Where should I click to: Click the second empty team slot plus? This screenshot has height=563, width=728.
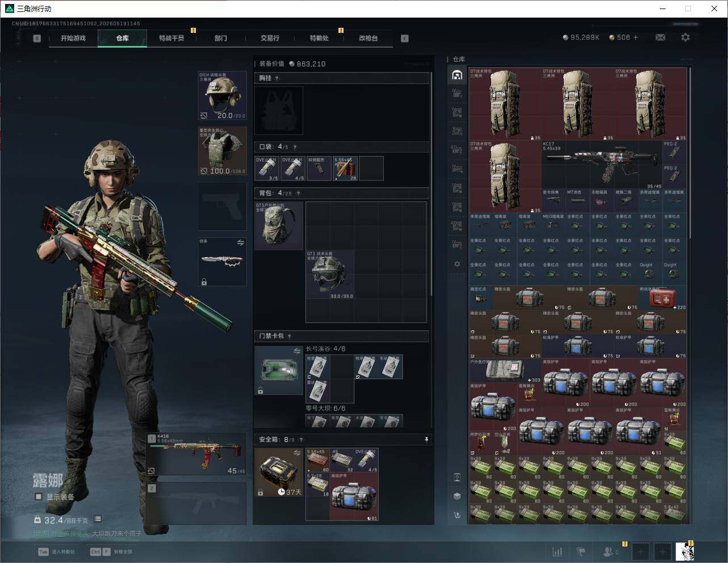coord(662,551)
